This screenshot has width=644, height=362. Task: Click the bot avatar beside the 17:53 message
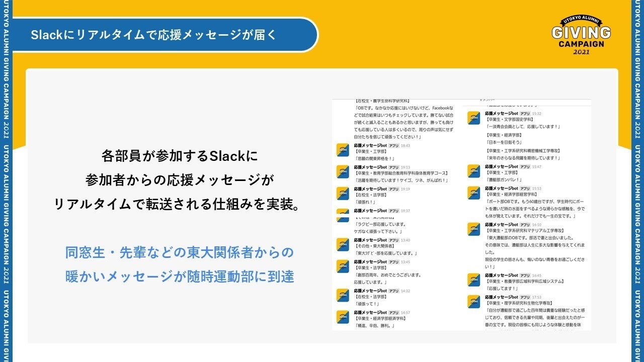tap(473, 301)
